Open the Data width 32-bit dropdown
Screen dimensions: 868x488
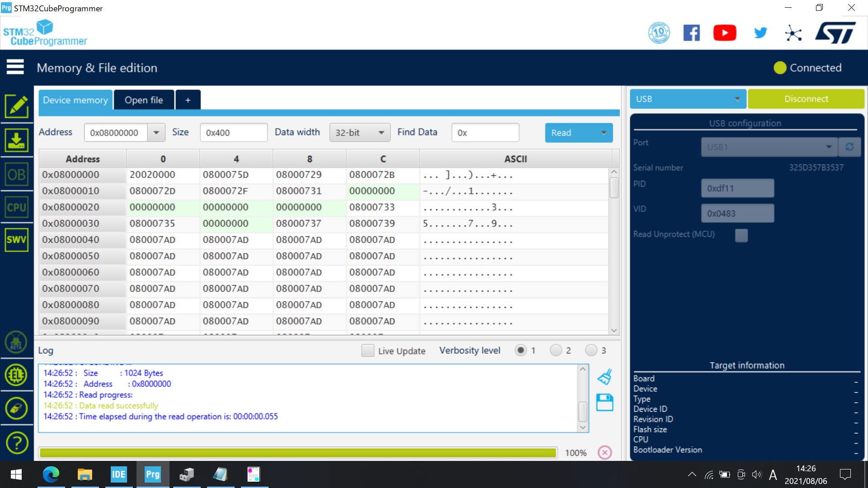coord(360,132)
